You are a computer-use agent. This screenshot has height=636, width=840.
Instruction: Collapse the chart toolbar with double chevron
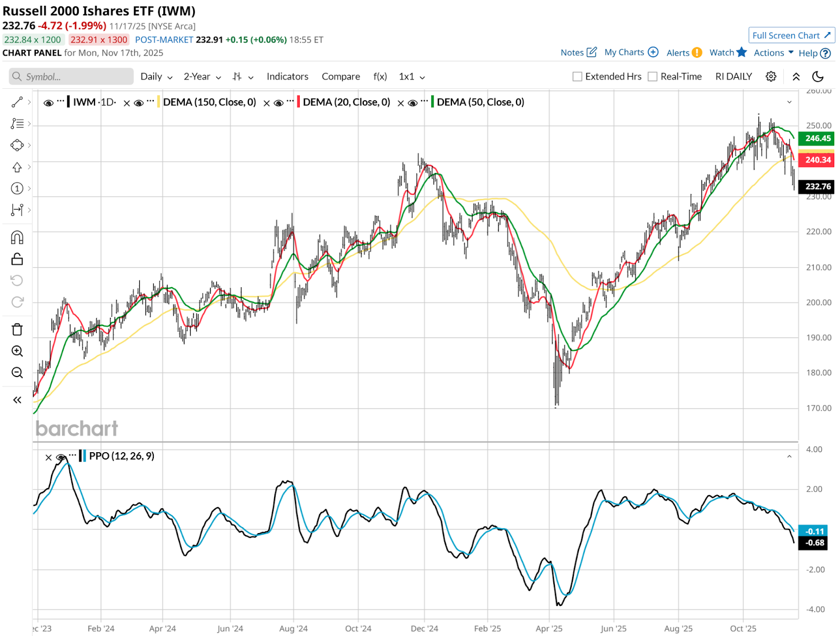coord(796,77)
